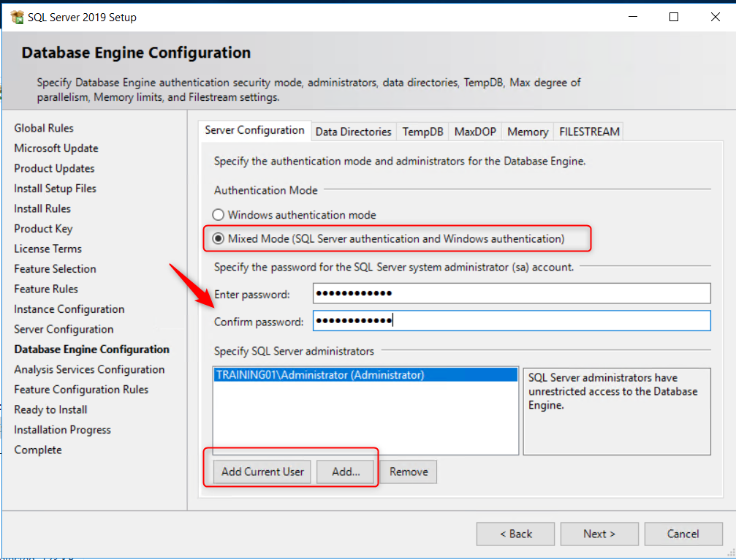
Task: Select Windows authentication mode radio button
Action: point(219,215)
